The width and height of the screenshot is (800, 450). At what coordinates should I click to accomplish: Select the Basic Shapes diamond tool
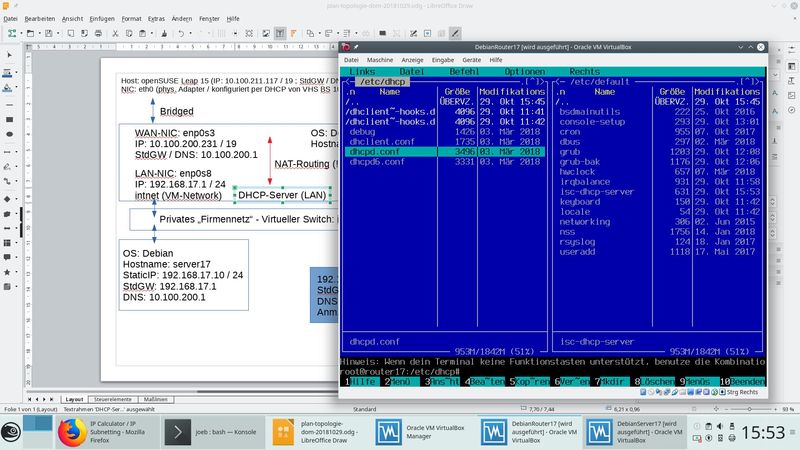(x=7, y=199)
